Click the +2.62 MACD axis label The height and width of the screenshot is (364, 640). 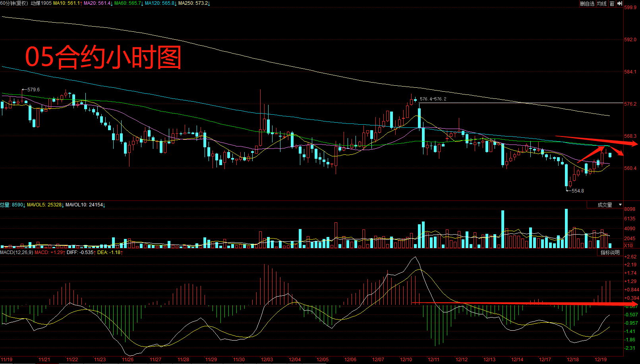tap(630, 257)
